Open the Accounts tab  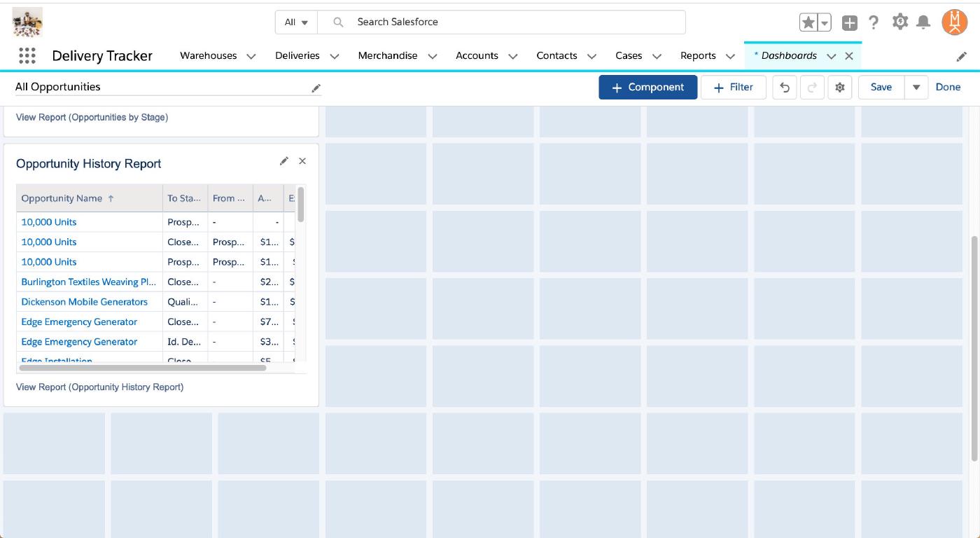(x=477, y=56)
